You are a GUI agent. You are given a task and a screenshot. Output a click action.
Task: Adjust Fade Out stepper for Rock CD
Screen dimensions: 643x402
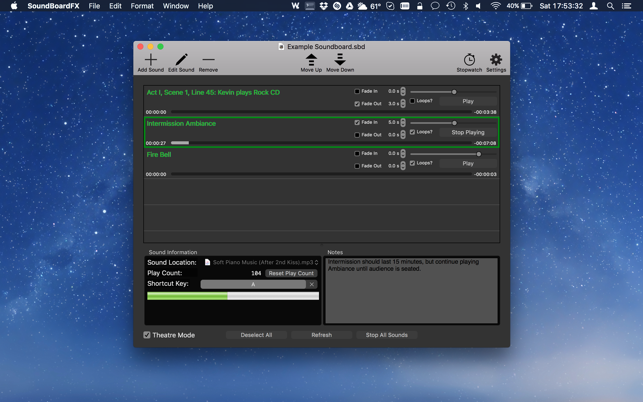pyautogui.click(x=403, y=104)
